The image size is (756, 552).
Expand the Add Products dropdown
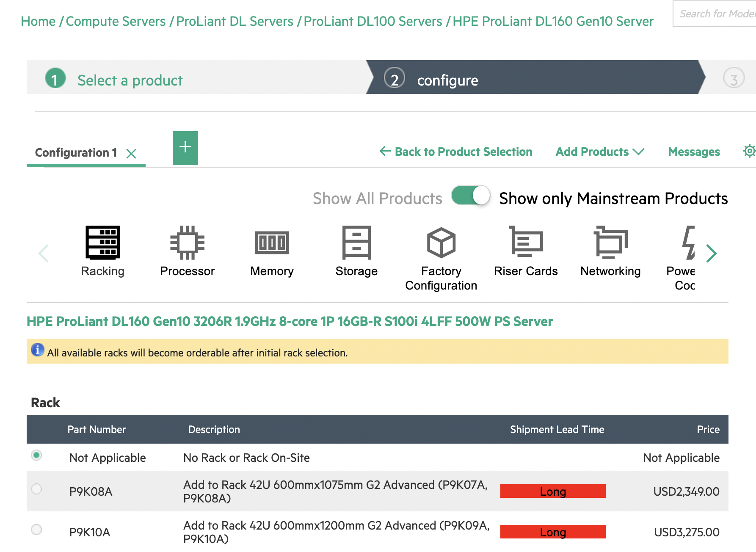coord(600,152)
